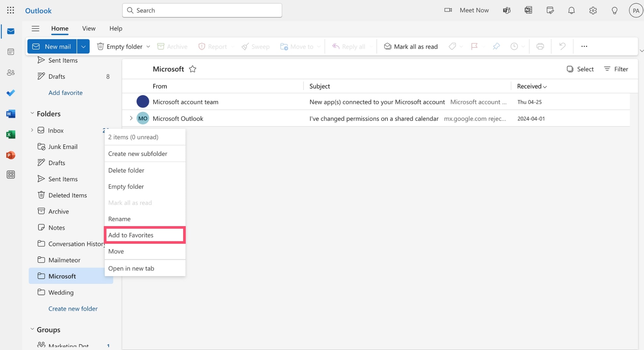Switch to the Help tab

116,29
